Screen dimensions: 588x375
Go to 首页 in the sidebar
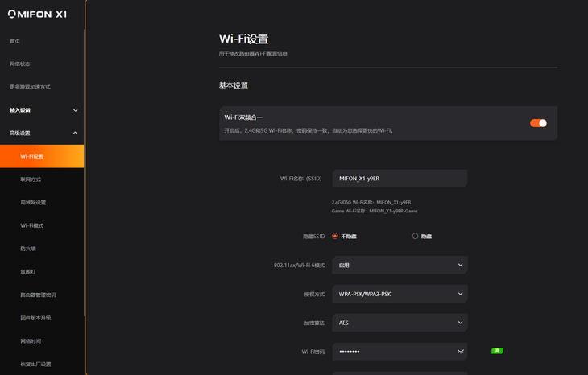pos(15,41)
